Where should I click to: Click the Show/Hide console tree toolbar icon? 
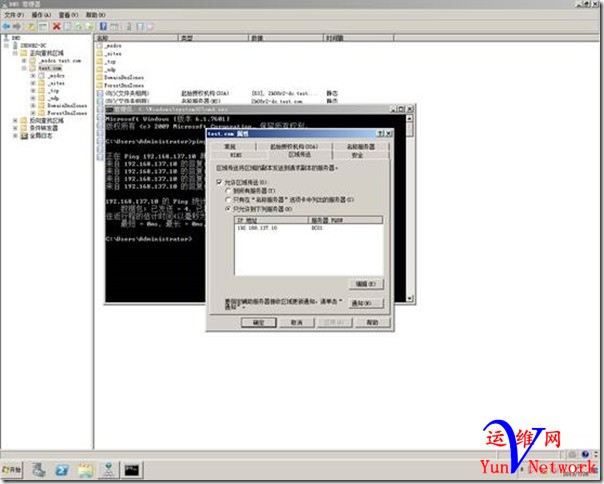43,26
